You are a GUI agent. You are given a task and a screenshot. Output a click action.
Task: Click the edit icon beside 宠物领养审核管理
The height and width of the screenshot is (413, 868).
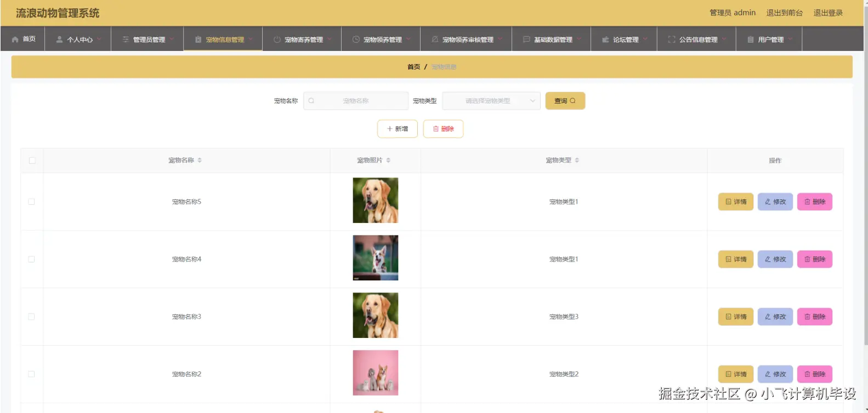(435, 39)
